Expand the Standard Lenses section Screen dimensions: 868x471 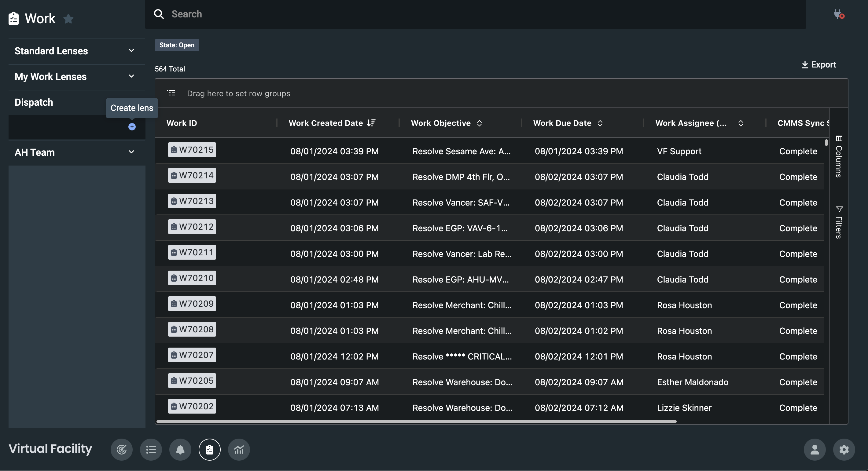click(131, 51)
